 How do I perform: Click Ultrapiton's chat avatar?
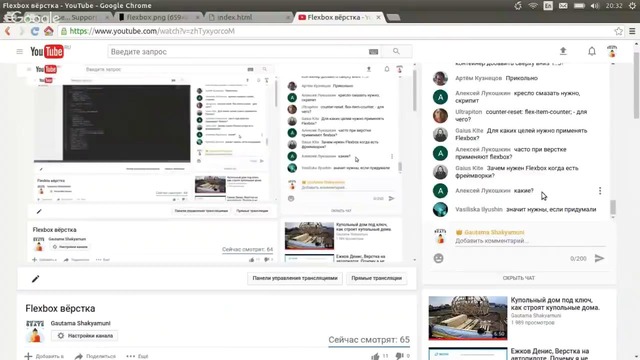(x=440, y=116)
